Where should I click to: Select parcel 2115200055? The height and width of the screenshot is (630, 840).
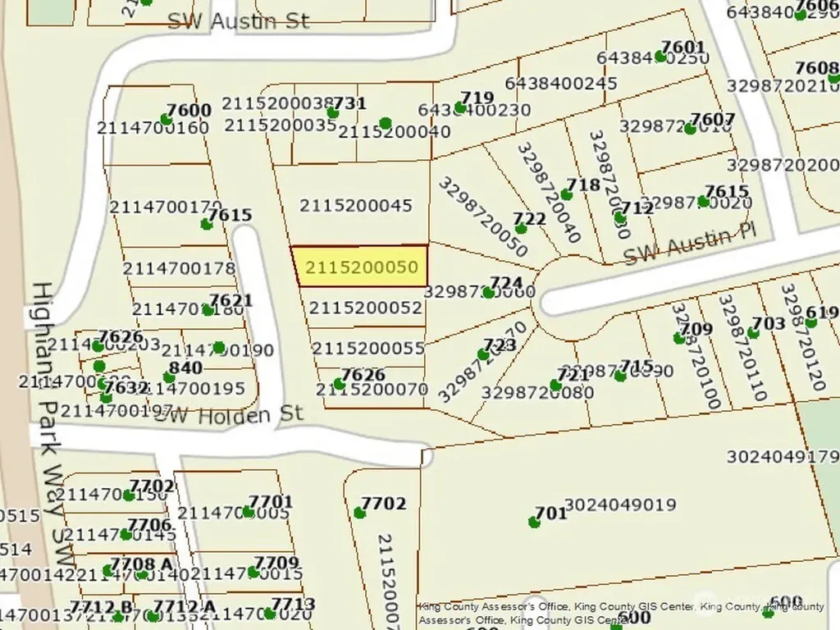(368, 348)
